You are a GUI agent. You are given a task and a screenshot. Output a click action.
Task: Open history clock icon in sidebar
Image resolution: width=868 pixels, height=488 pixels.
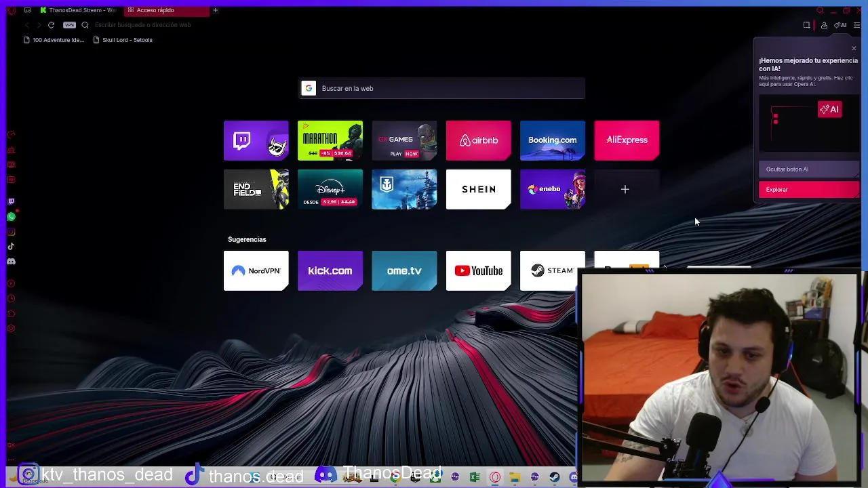point(11,298)
